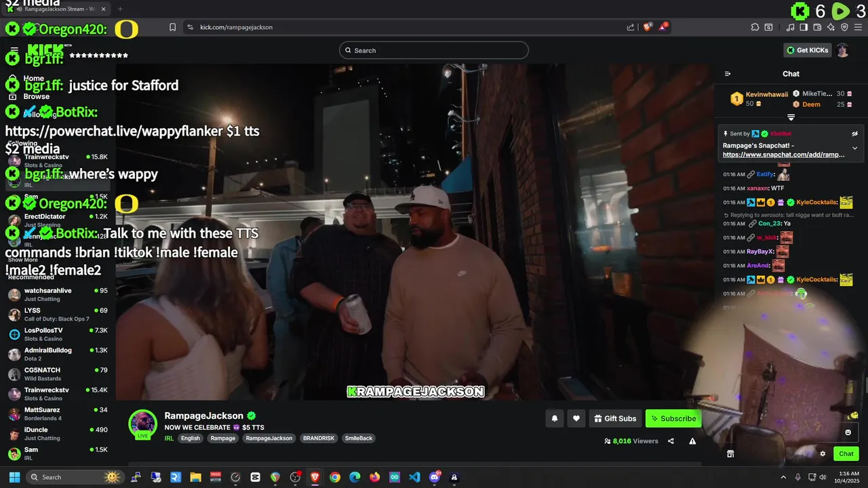
Task: Show hidden system tray icons
Action: pos(783,477)
